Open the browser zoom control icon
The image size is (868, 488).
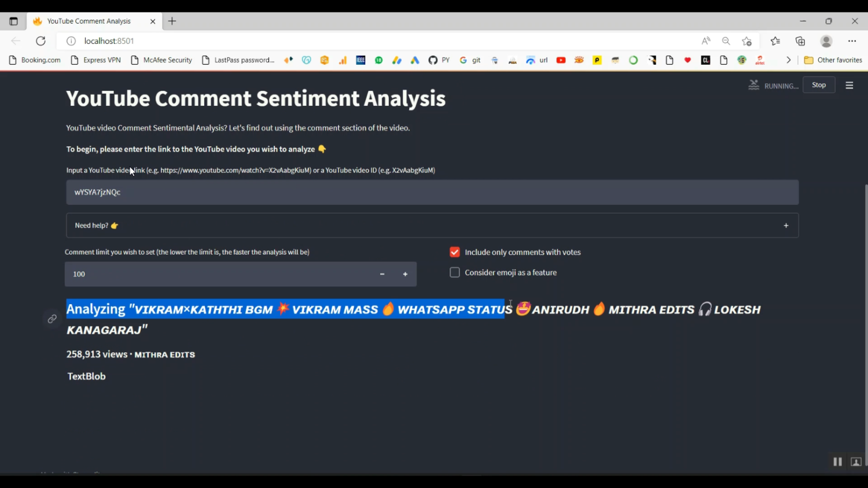click(726, 41)
